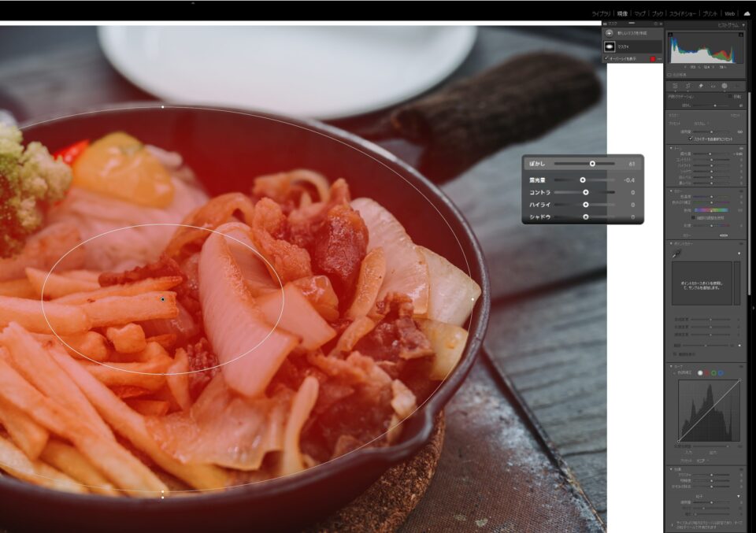Viewport: 756px width, 533px height.
Task: Collapse the Histogram panel
Action: [742, 25]
